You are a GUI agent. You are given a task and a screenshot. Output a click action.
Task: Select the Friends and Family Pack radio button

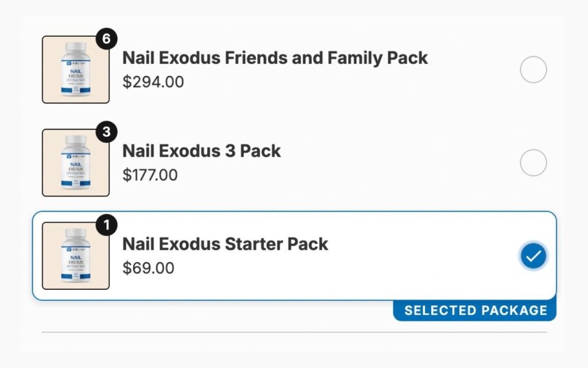tap(533, 70)
